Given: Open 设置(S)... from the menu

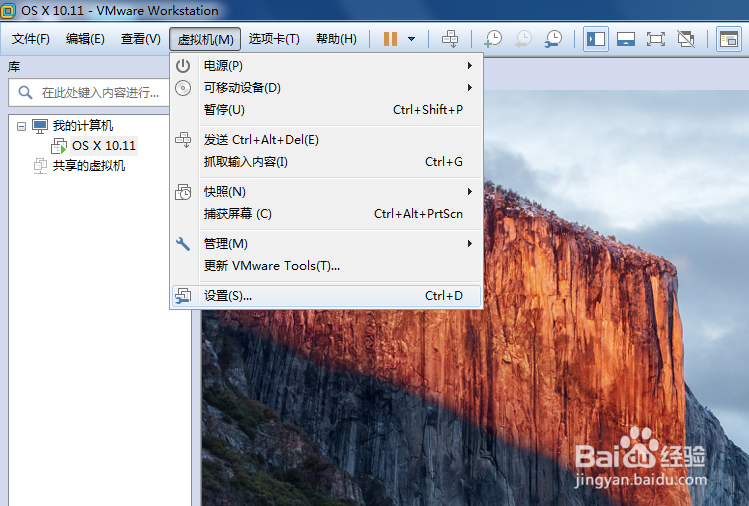Looking at the screenshot, I should [x=327, y=296].
